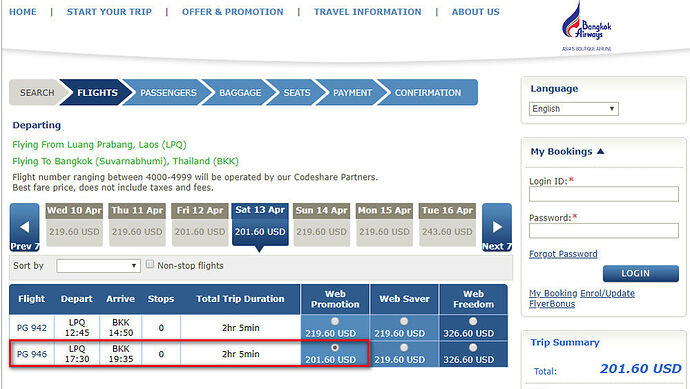
Task: Open the TRAVEL INFORMATION menu
Action: (367, 12)
